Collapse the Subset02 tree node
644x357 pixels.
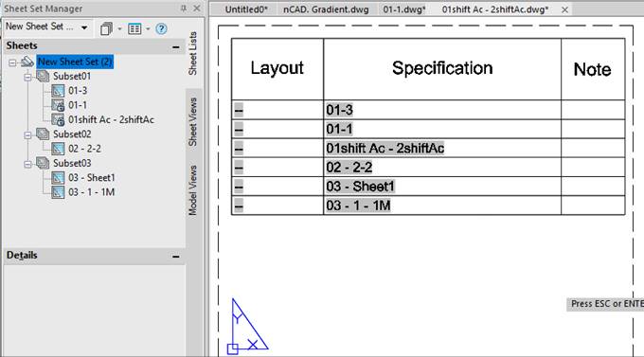tap(27, 134)
